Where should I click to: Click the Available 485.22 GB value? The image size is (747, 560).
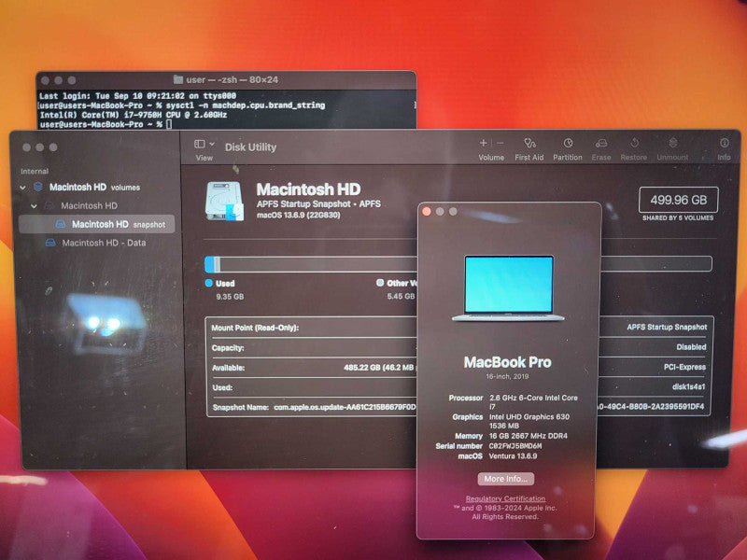379,368
